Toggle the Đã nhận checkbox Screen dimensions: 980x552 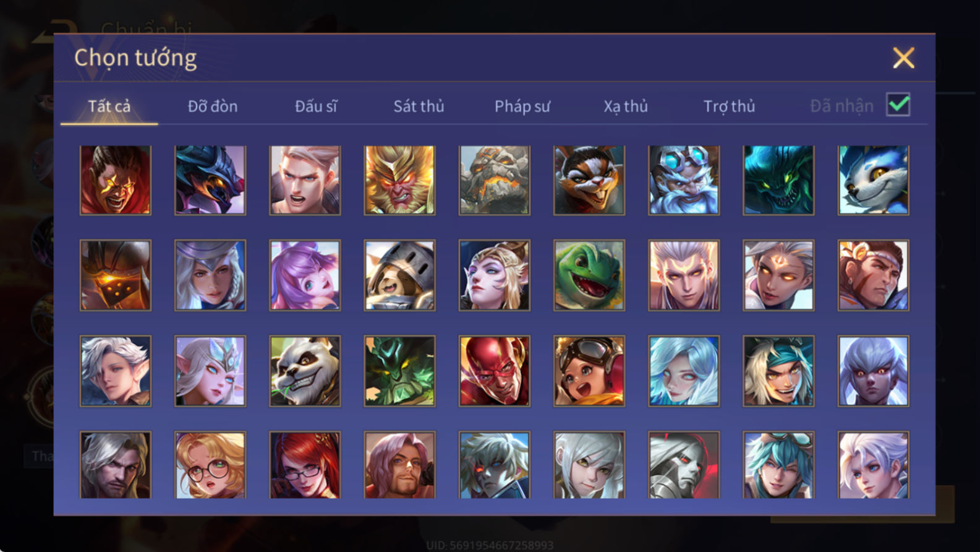[898, 105]
